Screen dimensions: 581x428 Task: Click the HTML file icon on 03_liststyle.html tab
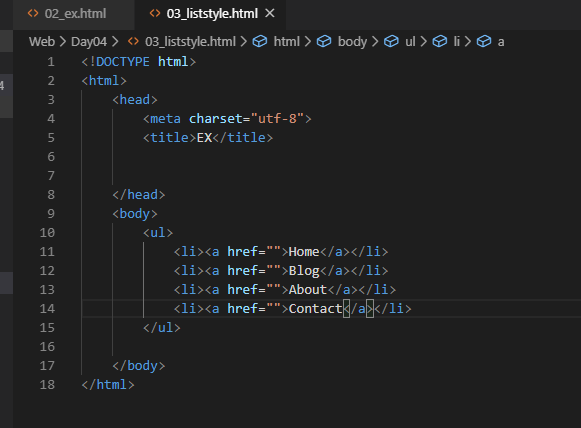click(x=155, y=13)
